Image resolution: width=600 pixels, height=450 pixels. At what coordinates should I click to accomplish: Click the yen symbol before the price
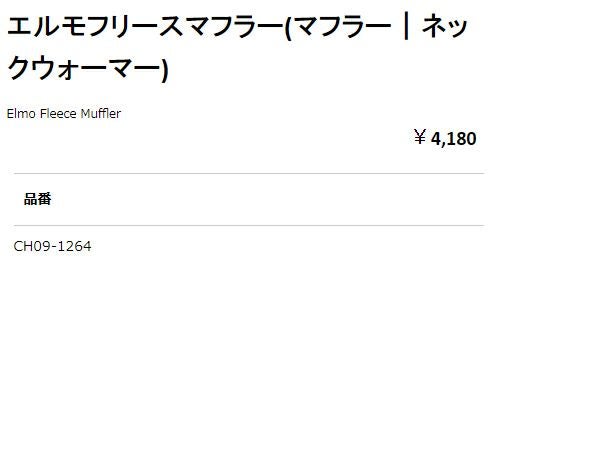click(x=420, y=138)
